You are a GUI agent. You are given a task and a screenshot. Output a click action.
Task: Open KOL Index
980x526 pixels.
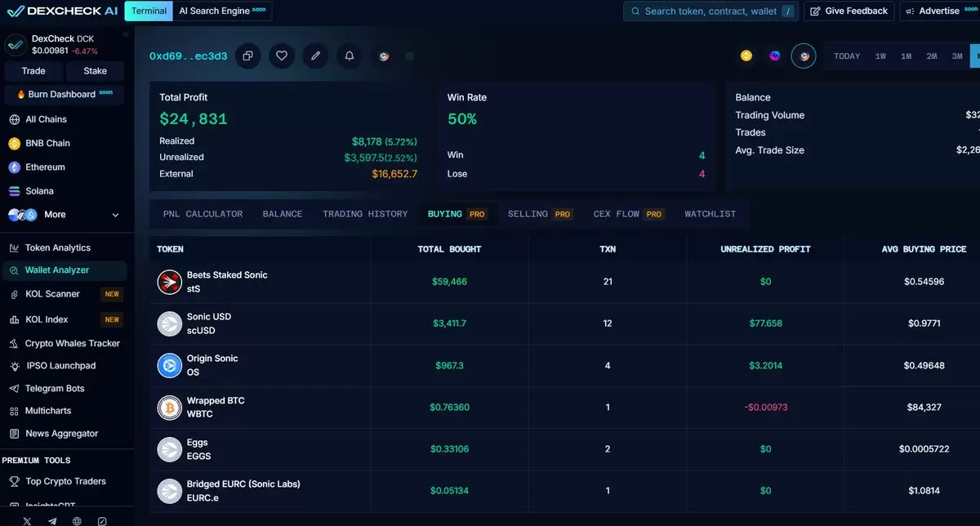(65, 319)
